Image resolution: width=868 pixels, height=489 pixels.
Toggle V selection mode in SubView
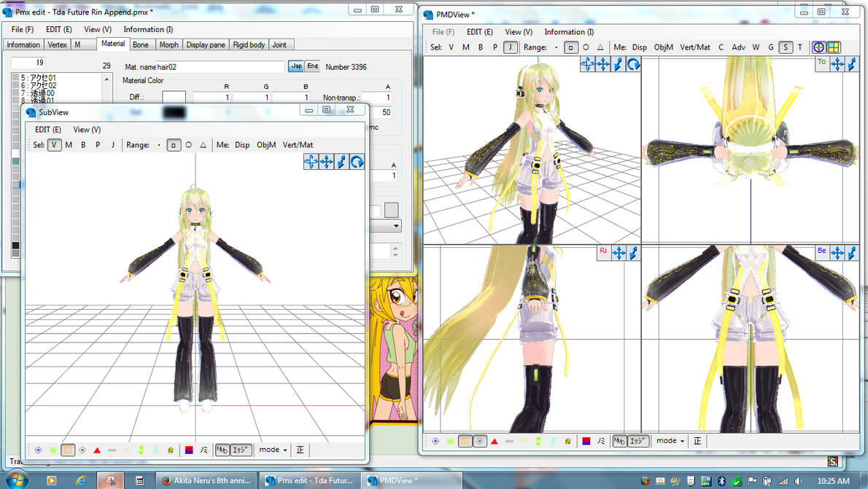54,145
